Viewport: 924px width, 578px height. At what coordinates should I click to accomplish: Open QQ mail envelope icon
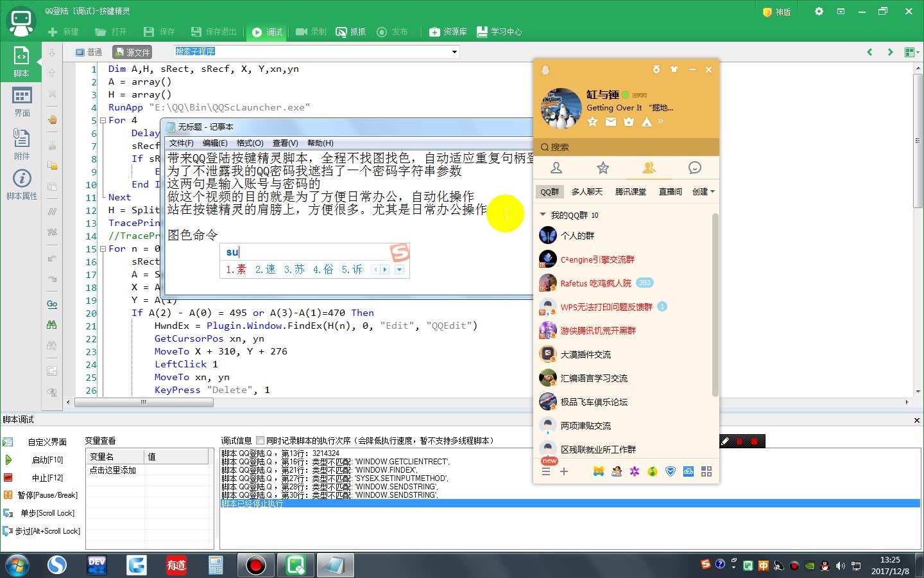[611, 122]
